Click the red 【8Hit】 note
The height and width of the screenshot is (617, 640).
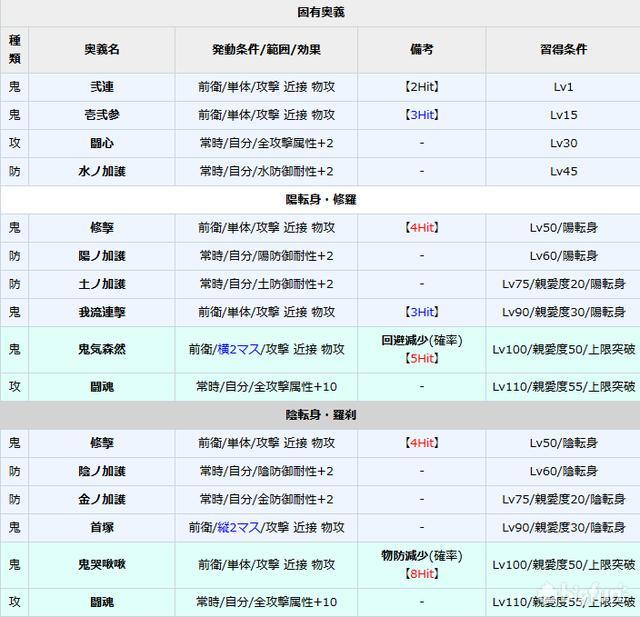(x=421, y=574)
